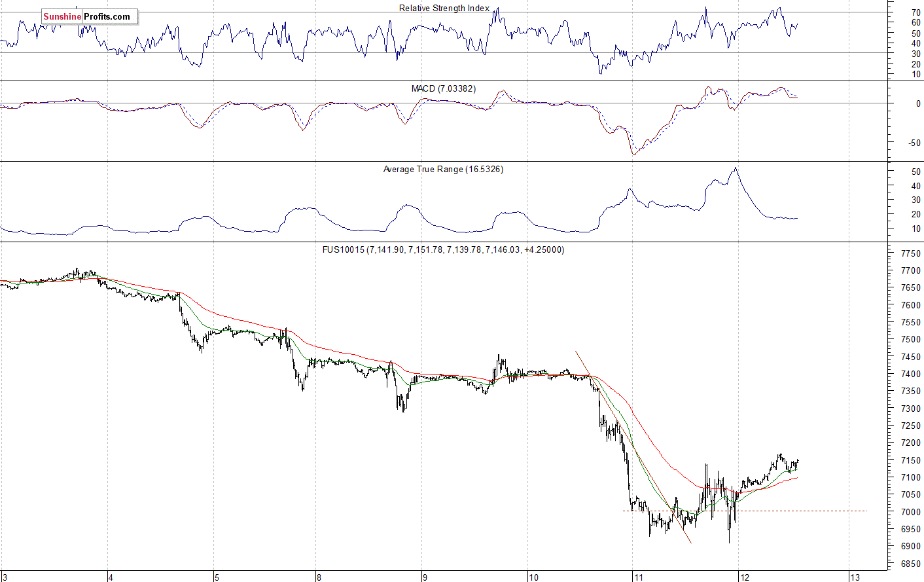This screenshot has height=582, width=924.
Task: Click the RSI 70 axis value
Action: point(916,12)
